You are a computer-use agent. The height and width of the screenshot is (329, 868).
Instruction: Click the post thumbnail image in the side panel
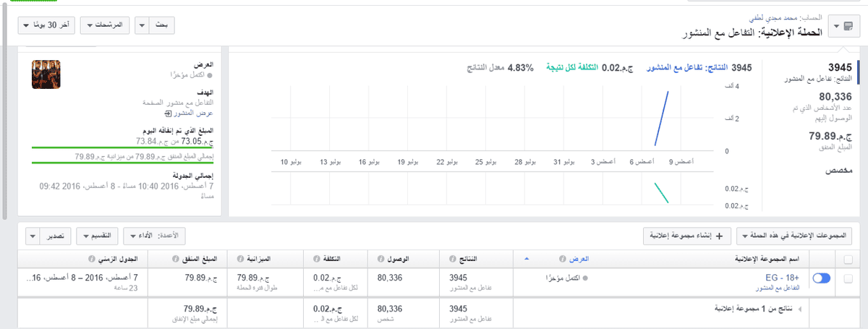pos(45,74)
